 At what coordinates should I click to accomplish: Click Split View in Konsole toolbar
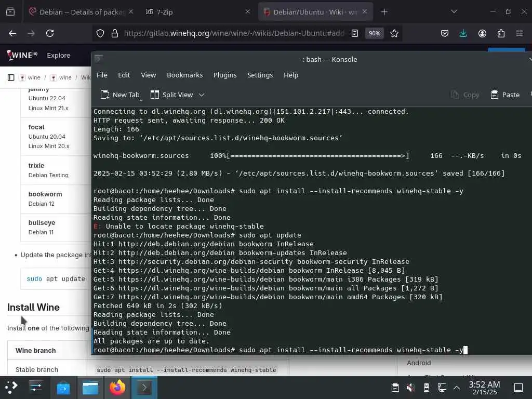[171, 95]
